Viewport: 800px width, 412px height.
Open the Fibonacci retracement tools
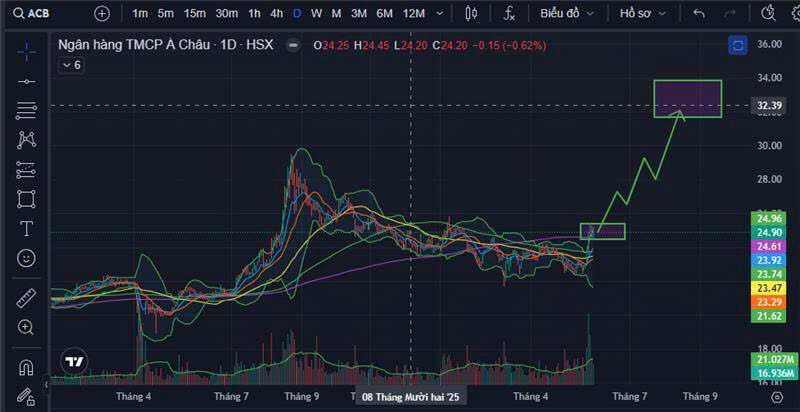(26, 110)
